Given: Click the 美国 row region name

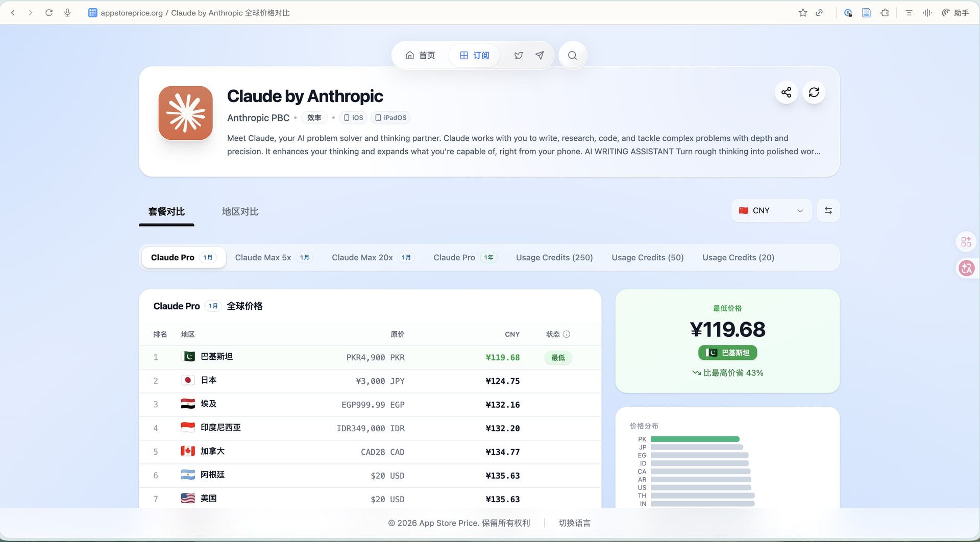Looking at the screenshot, I should pos(208,499).
